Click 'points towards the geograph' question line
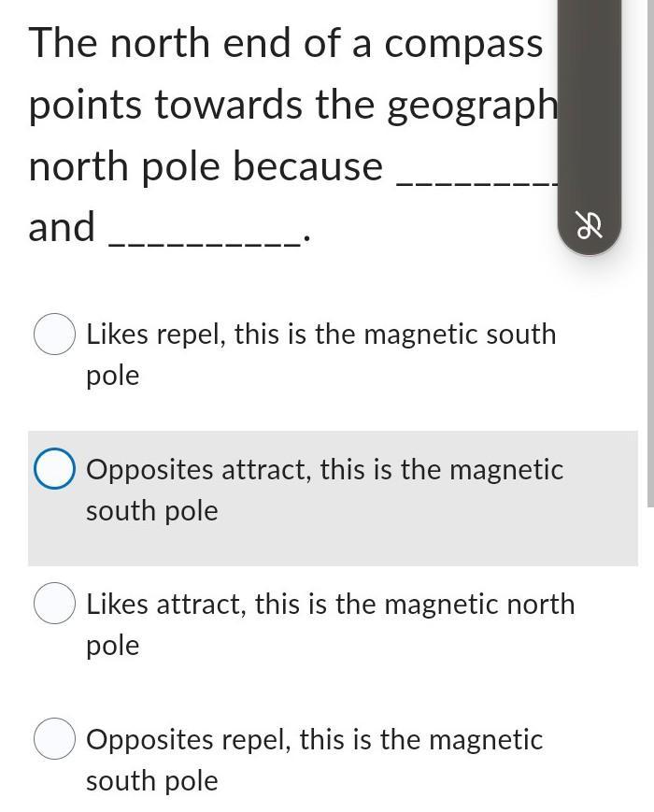 pyautogui.click(x=291, y=106)
